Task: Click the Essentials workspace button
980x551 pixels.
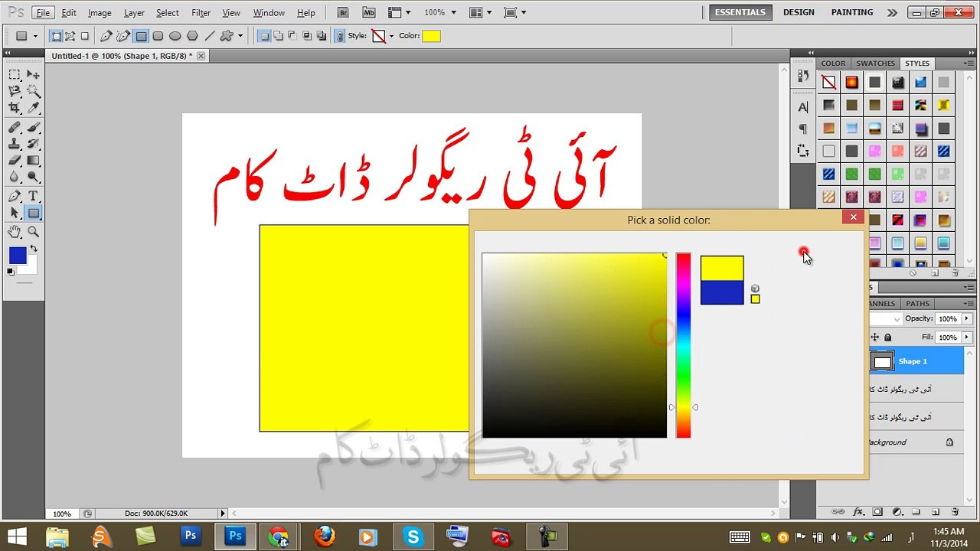Action: 740,12
